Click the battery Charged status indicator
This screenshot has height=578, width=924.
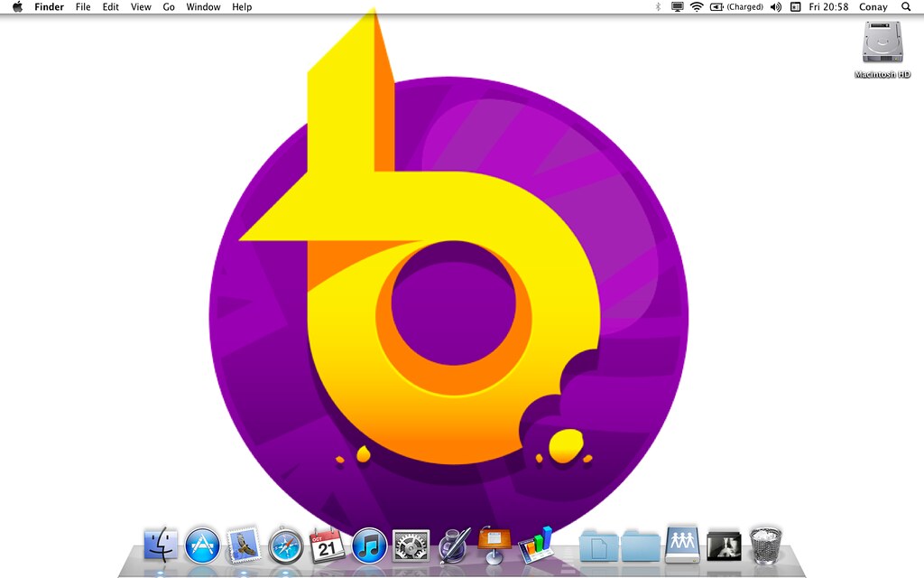[736, 7]
